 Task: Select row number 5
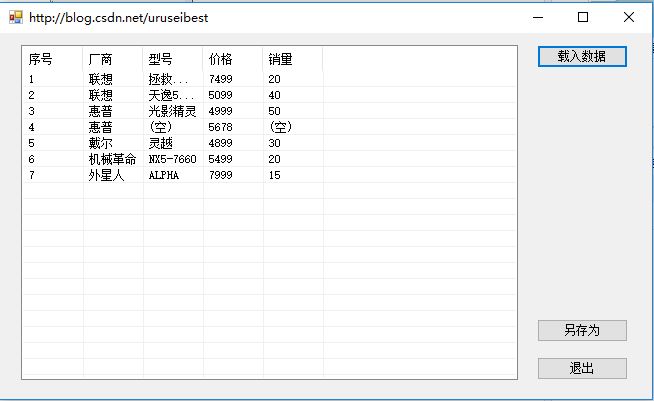click(31, 143)
